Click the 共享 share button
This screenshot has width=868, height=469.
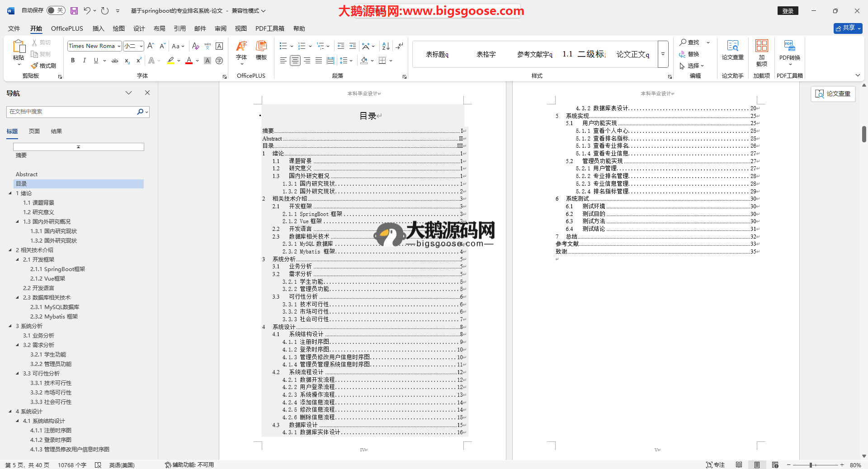[x=848, y=28]
